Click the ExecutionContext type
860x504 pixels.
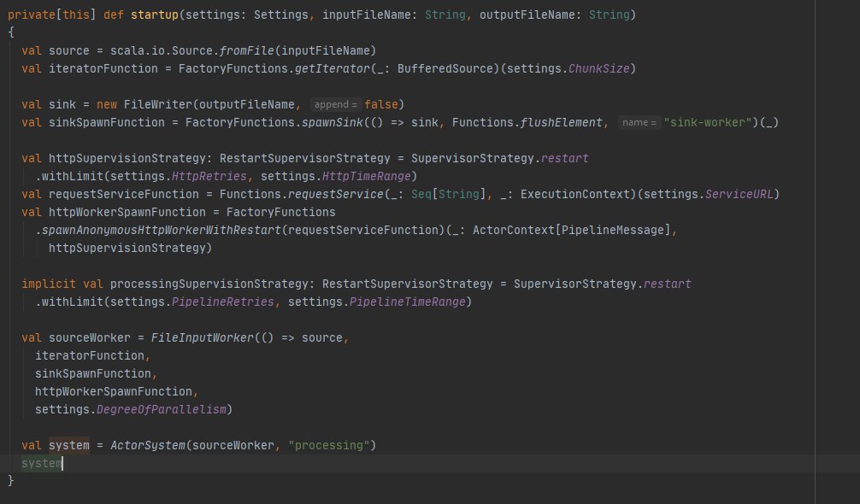[x=574, y=194]
